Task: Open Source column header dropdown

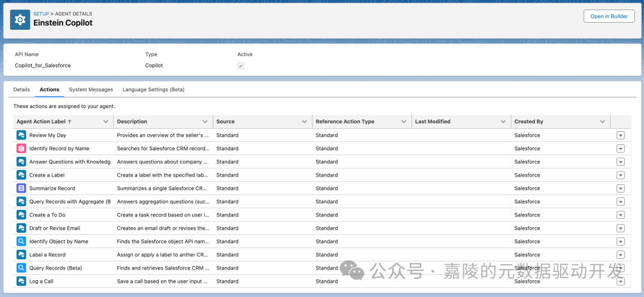Action: coord(305,122)
